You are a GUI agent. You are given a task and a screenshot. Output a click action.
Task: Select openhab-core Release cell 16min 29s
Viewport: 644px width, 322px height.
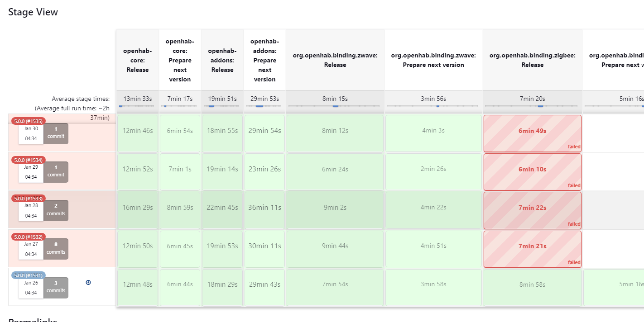(138, 210)
